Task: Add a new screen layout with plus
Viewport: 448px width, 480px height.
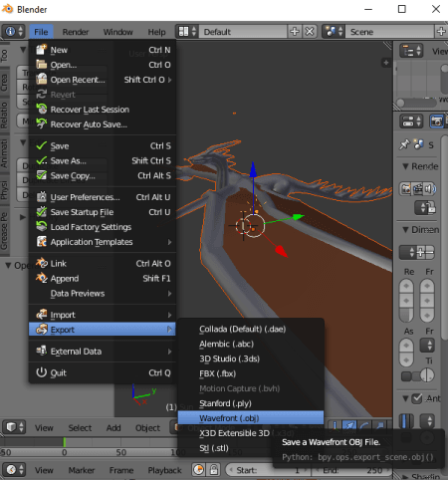Action: tap(295, 32)
